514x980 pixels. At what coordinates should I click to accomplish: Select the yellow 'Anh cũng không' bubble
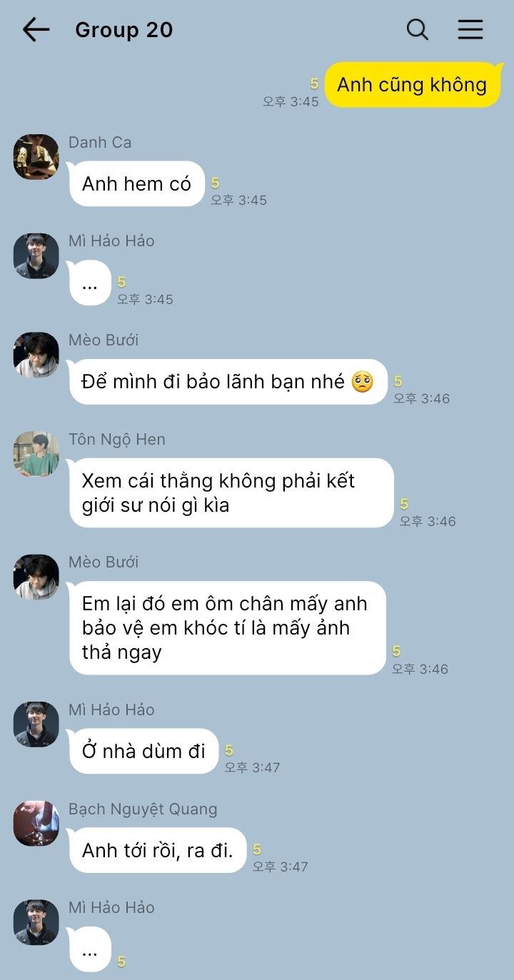pos(413,85)
